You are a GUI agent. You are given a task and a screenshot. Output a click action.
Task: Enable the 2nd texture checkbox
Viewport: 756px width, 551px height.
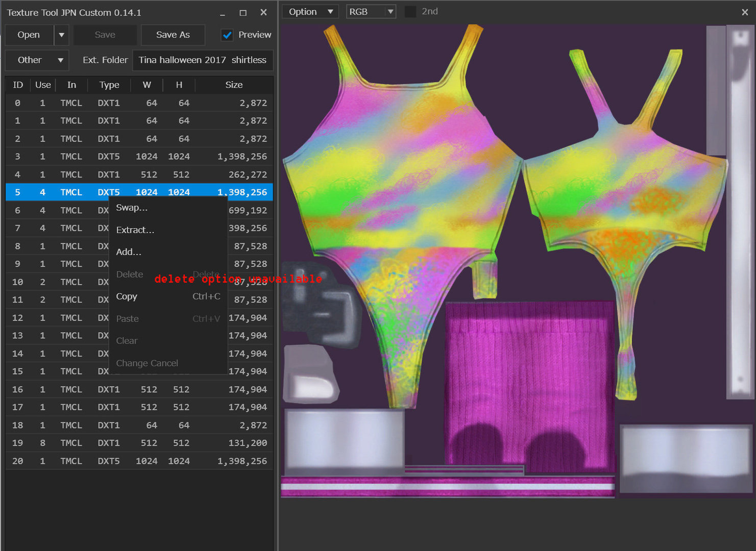point(410,12)
